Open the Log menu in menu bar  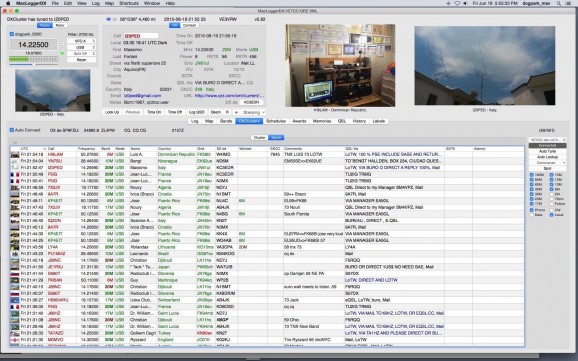(x=95, y=3)
